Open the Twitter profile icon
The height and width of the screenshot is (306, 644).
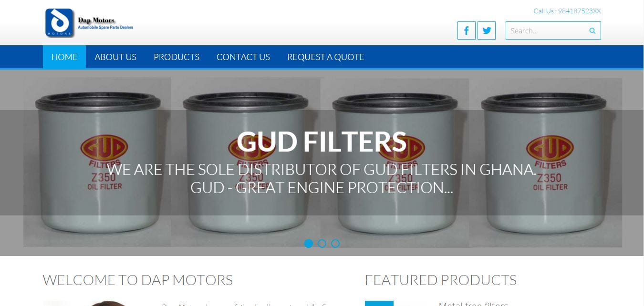(487, 31)
